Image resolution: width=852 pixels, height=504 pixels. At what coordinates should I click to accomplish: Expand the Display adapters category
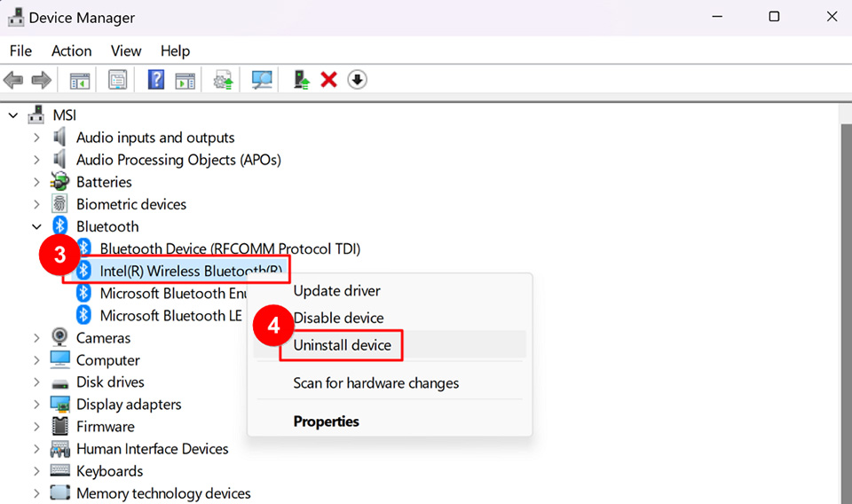[x=36, y=405]
